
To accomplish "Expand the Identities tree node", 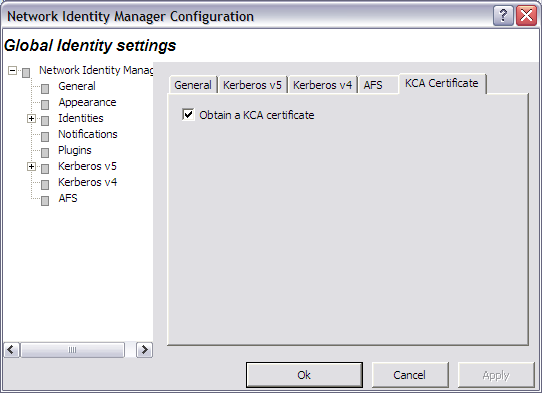I will click(31, 119).
